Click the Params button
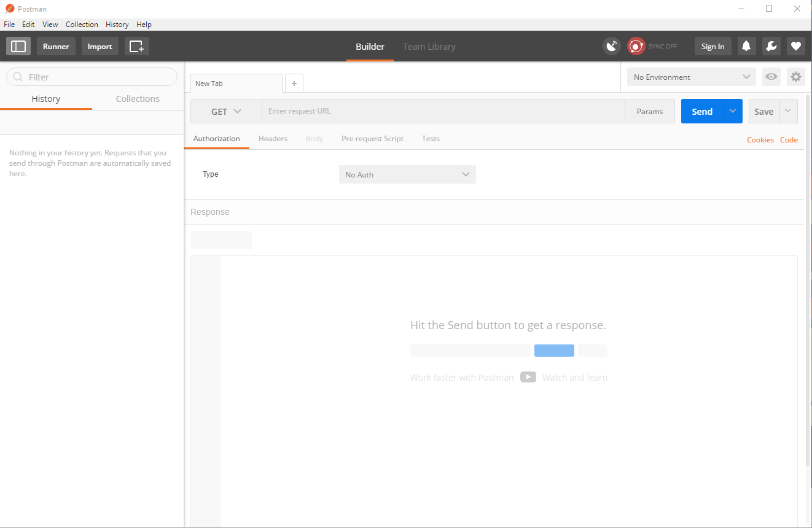 click(x=650, y=111)
